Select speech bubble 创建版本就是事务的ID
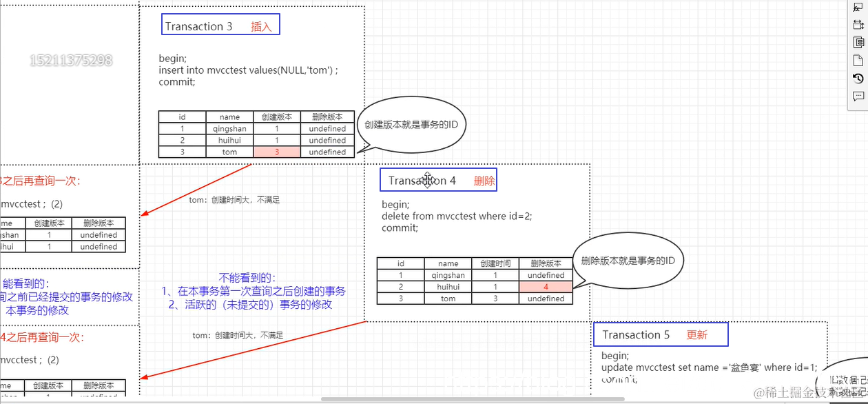 point(411,125)
